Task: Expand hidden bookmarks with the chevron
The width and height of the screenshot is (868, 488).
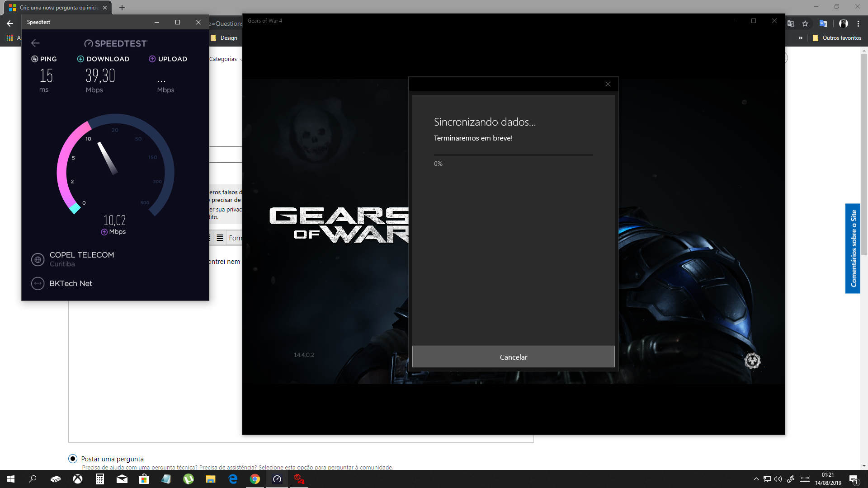Action: [801, 38]
